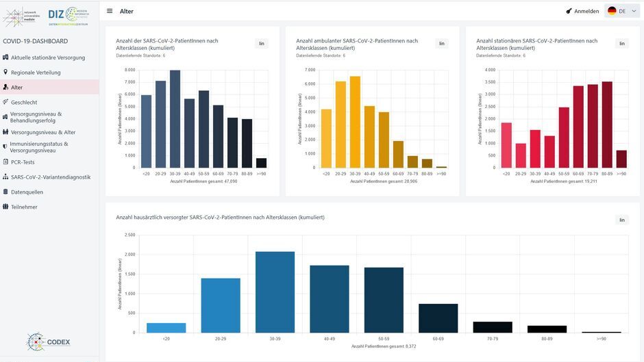Toggle lin scale on the hausärztlich chart
Viewport: 644px width, 362px height.
click(x=622, y=220)
